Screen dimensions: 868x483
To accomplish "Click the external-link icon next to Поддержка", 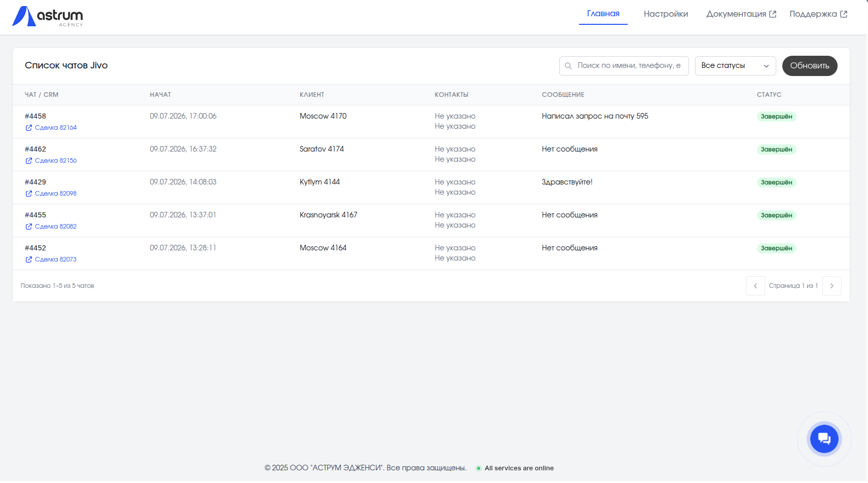I will click(844, 14).
